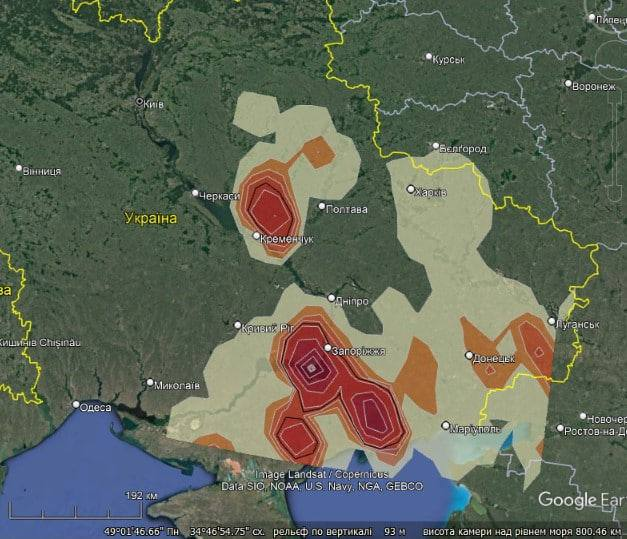This screenshot has width=627, height=539.
Task: Select the Кривий Ріг placemark
Action: (x=238, y=325)
